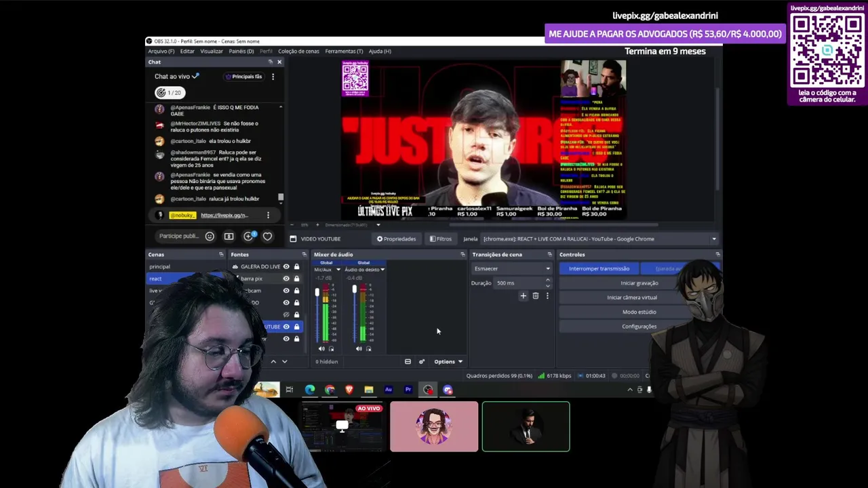Image resolution: width=868 pixels, height=488 pixels.
Task: Toggle visibility of the webcam source
Action: tap(286, 290)
